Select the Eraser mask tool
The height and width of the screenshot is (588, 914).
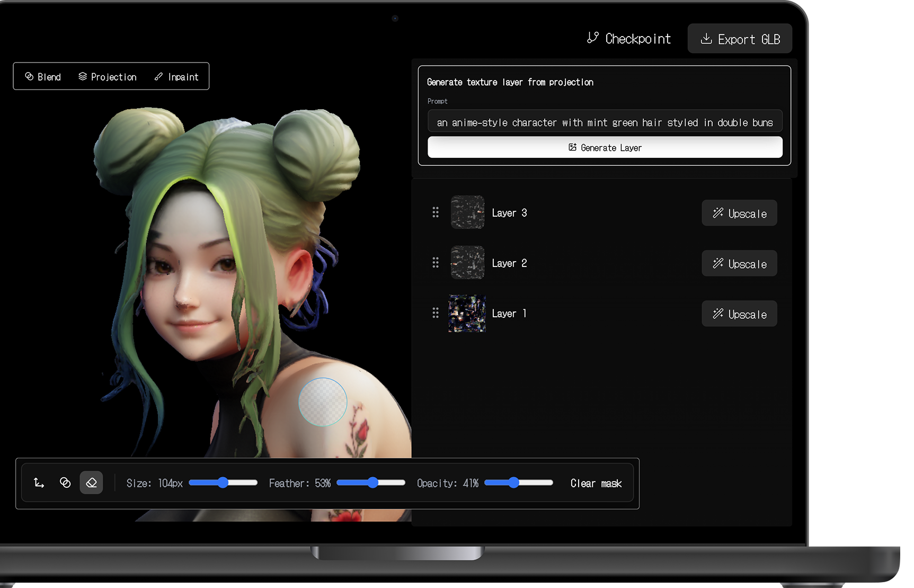[91, 483]
